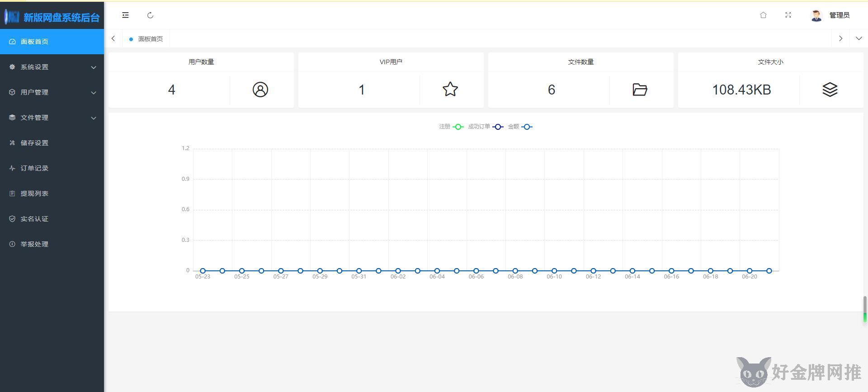Screen dimensions: 868x392
Task: Open 举报处理 in the sidebar
Action: pyautogui.click(x=52, y=244)
